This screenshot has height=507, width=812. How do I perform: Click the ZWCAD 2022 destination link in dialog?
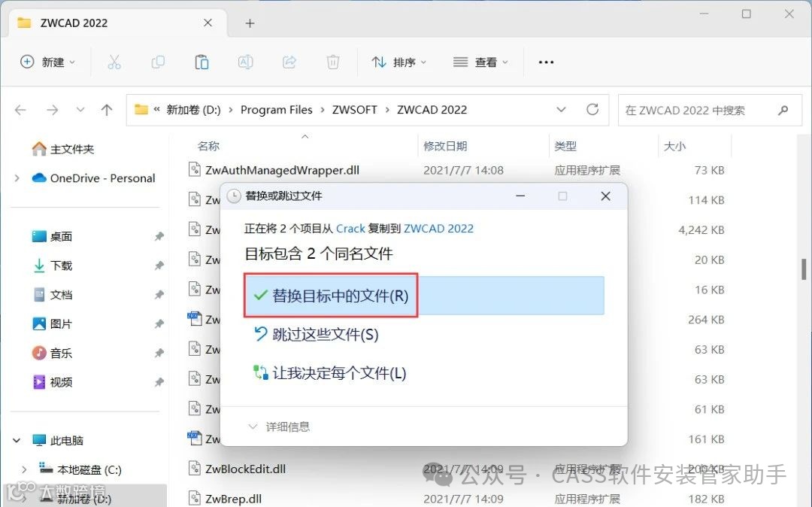438,229
